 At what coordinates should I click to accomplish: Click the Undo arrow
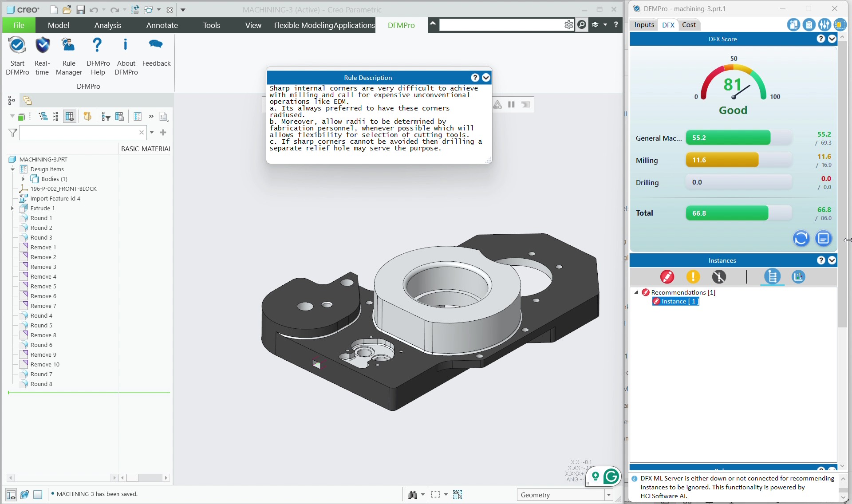93,10
